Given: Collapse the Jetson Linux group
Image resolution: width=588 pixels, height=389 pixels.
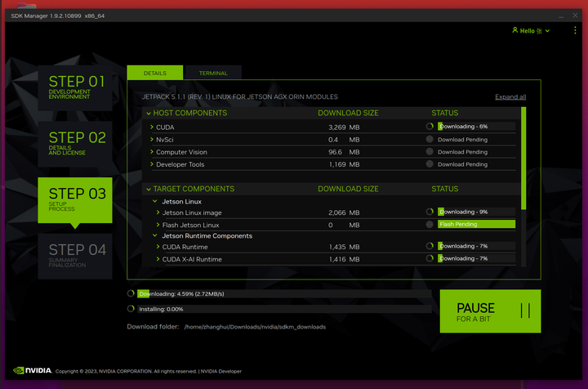Looking at the screenshot, I should 155,201.
